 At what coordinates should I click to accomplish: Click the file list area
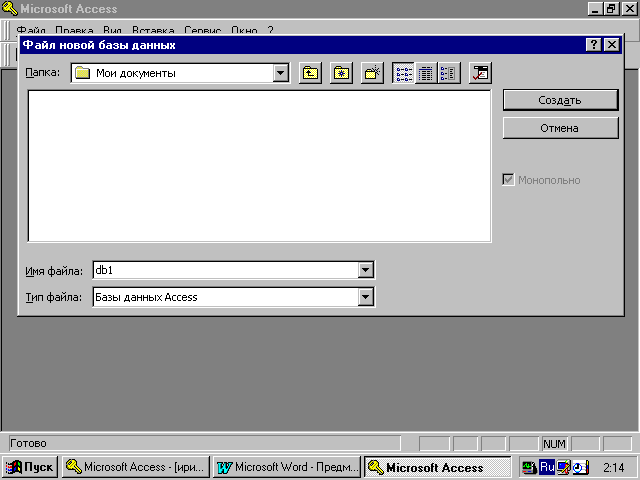[x=260, y=166]
